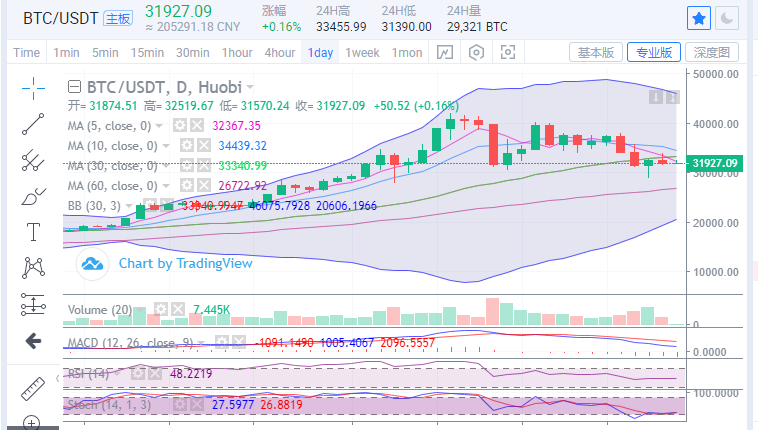This screenshot has height=430, width=758.
Task: Switch to 5min interval
Action: pos(105,52)
